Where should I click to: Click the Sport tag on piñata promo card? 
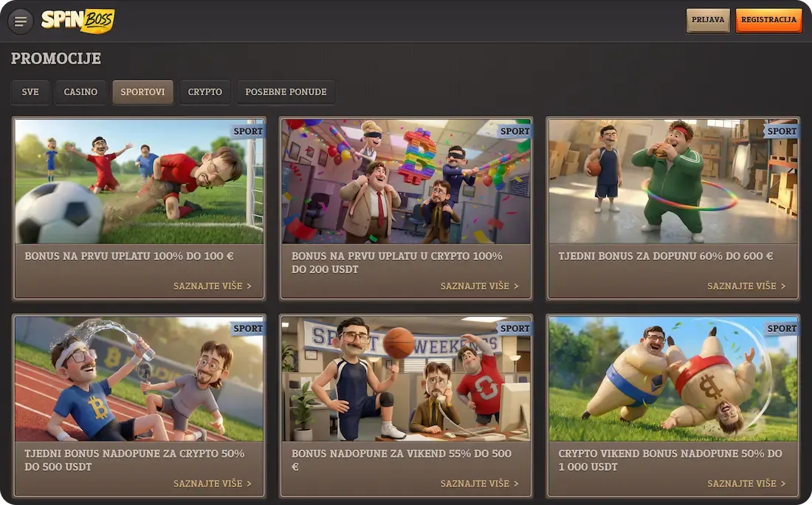pyautogui.click(x=515, y=131)
